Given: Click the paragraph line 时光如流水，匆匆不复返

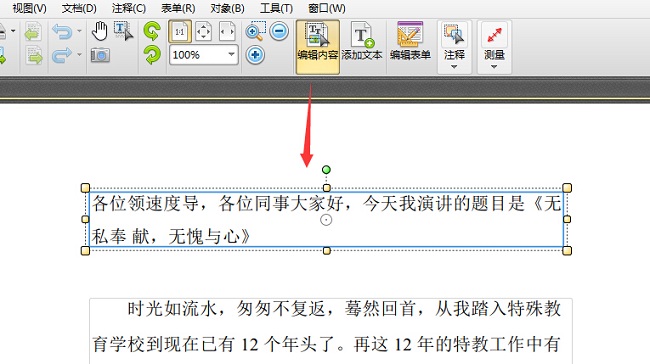Looking at the screenshot, I should (x=226, y=309).
